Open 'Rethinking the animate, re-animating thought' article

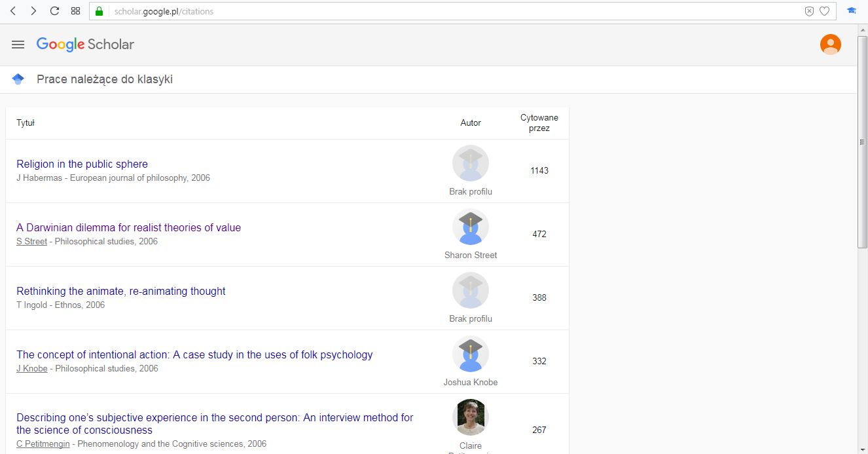tap(120, 291)
